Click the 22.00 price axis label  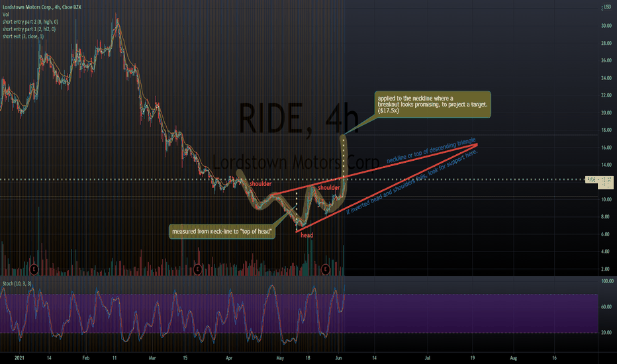point(606,95)
